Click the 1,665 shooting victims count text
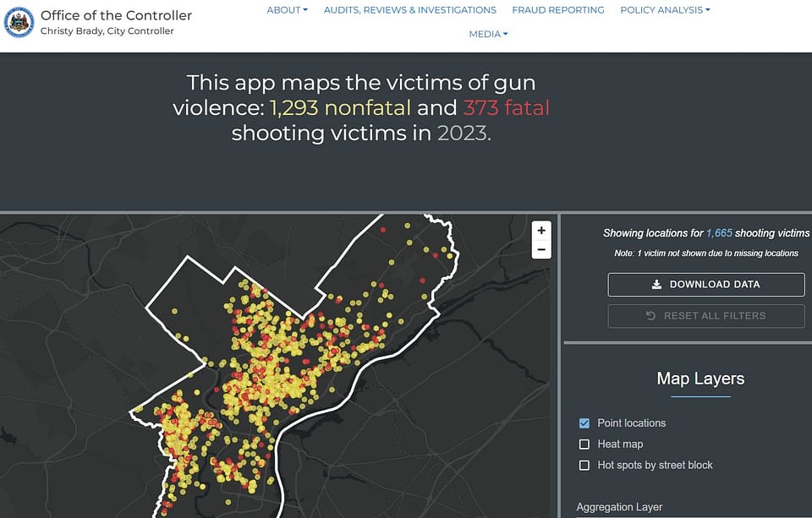 point(717,233)
